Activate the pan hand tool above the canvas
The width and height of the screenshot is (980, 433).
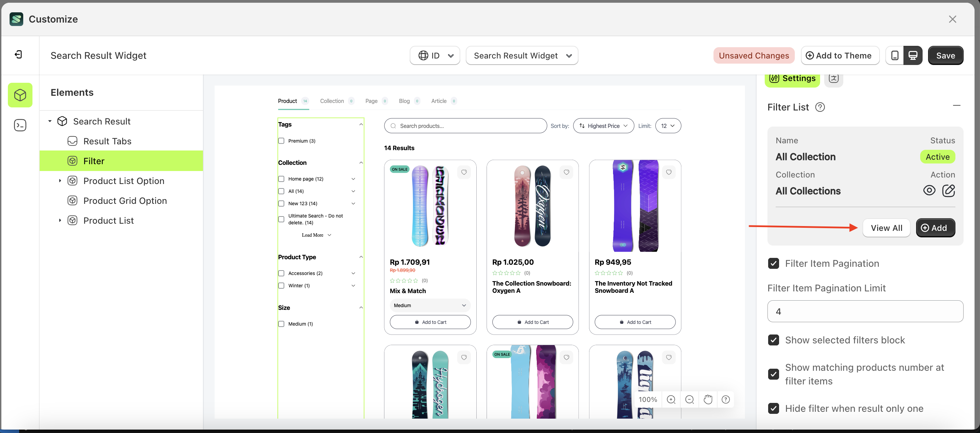pos(708,399)
